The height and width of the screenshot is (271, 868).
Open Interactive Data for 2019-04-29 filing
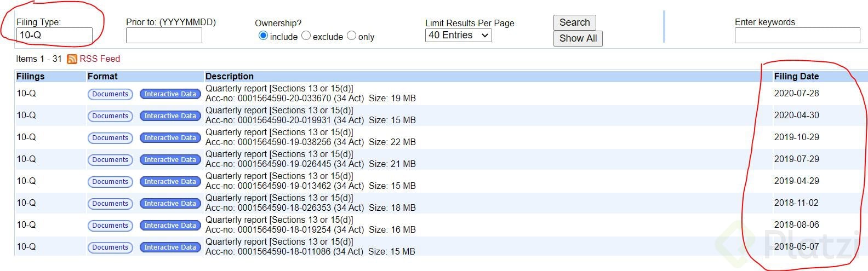[170, 182]
